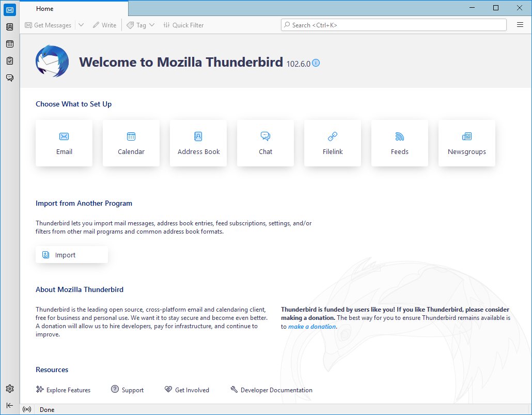Select the Home tab
532x415 pixels.
click(x=74, y=8)
